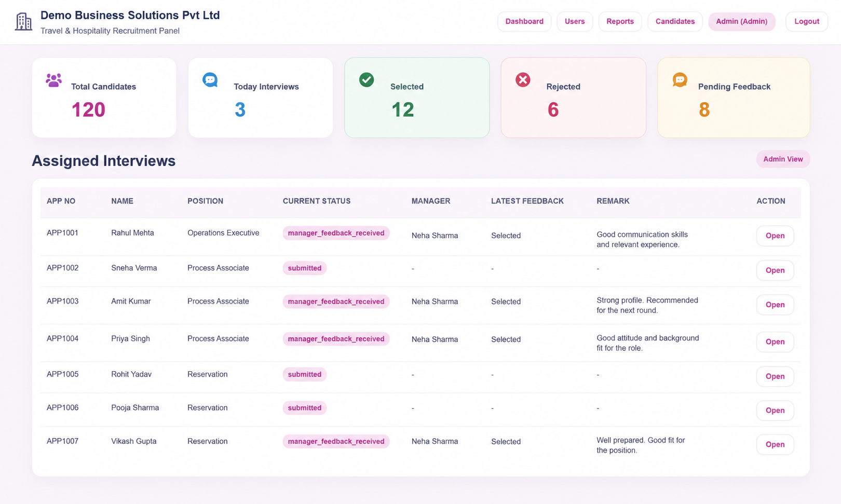Go to the Users page
This screenshot has width=841, height=504.
[x=575, y=21]
